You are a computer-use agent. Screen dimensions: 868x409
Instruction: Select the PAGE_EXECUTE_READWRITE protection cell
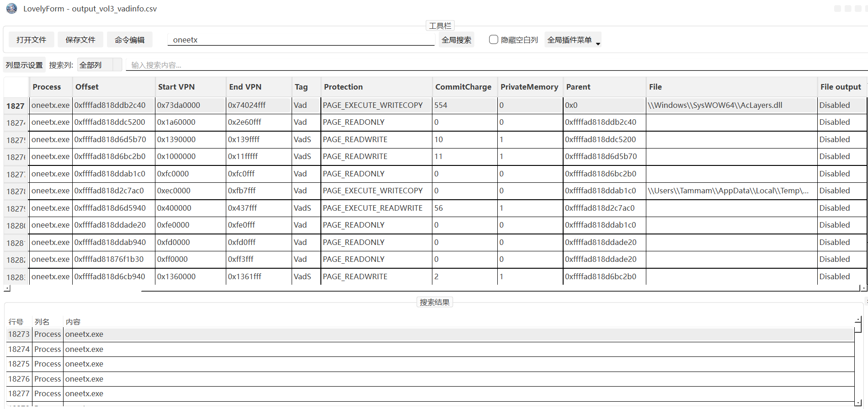377,208
